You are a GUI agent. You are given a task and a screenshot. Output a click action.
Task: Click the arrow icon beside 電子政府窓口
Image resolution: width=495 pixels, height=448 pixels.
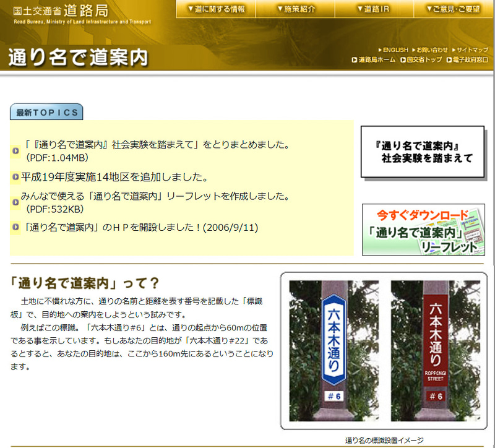tap(449, 59)
